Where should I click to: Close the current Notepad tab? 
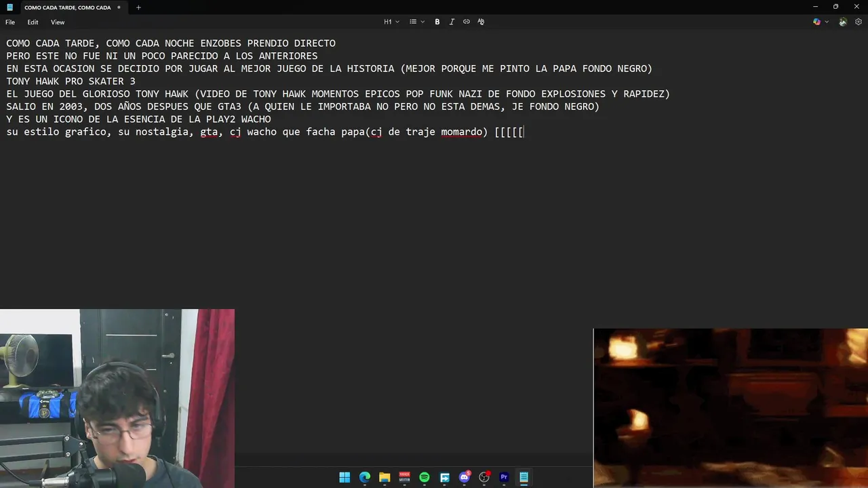(x=119, y=7)
